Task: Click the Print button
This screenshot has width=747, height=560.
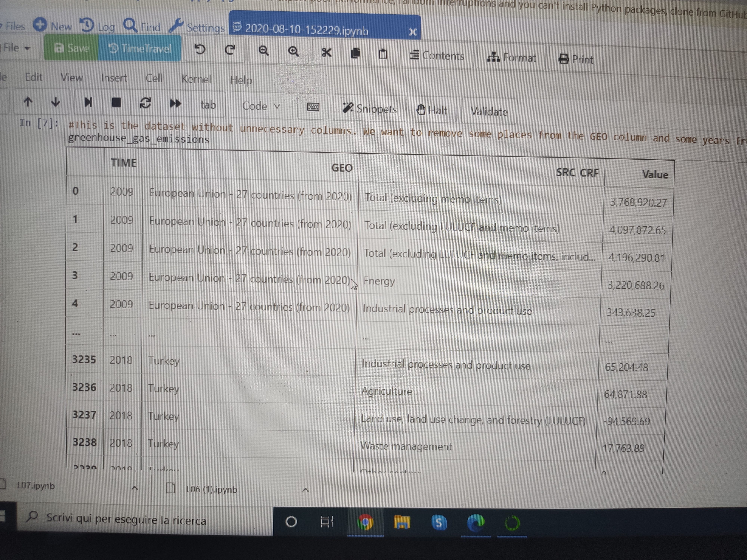Action: coord(576,59)
